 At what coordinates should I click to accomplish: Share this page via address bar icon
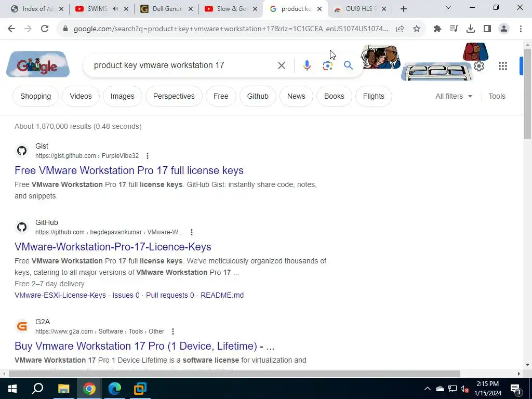pos(400,29)
